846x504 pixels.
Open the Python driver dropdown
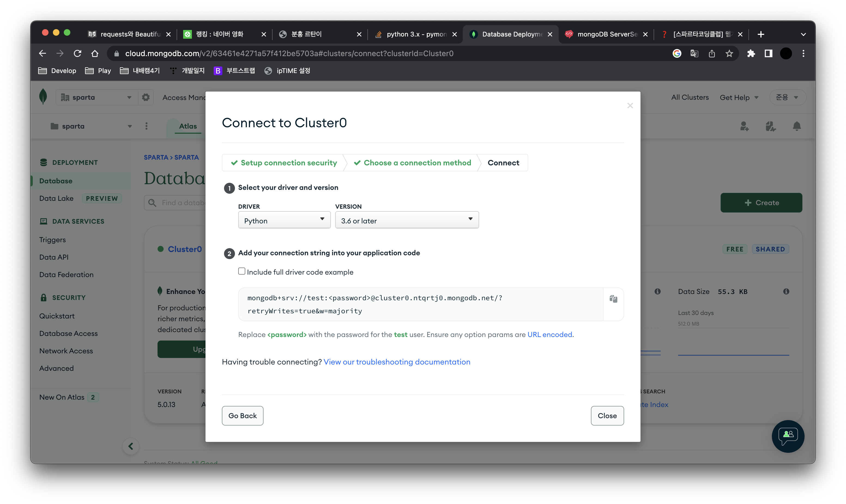284,220
